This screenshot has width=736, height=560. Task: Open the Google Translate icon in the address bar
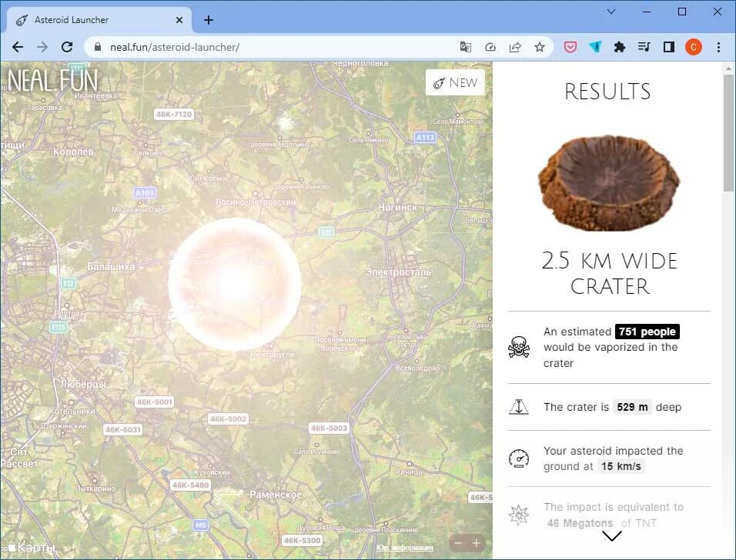(465, 47)
